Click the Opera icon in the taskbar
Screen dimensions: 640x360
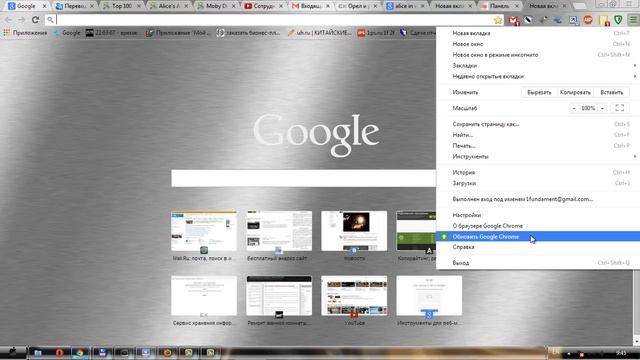click(59, 352)
